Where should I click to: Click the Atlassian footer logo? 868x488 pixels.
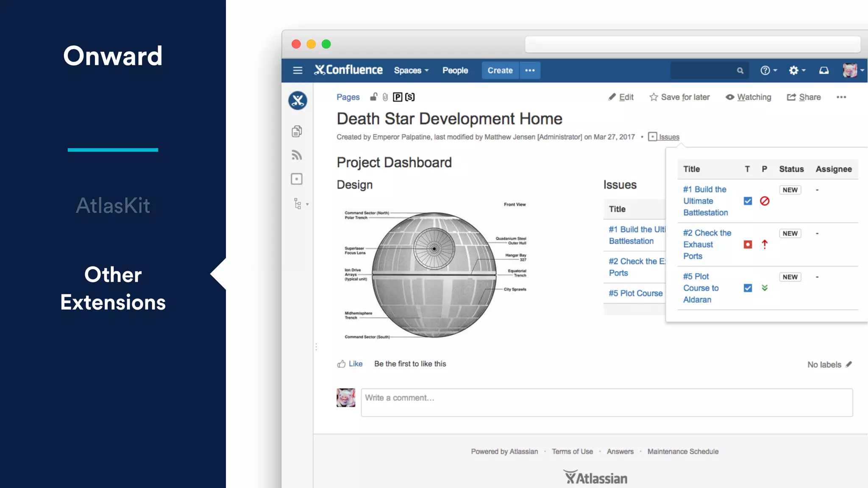(595, 477)
